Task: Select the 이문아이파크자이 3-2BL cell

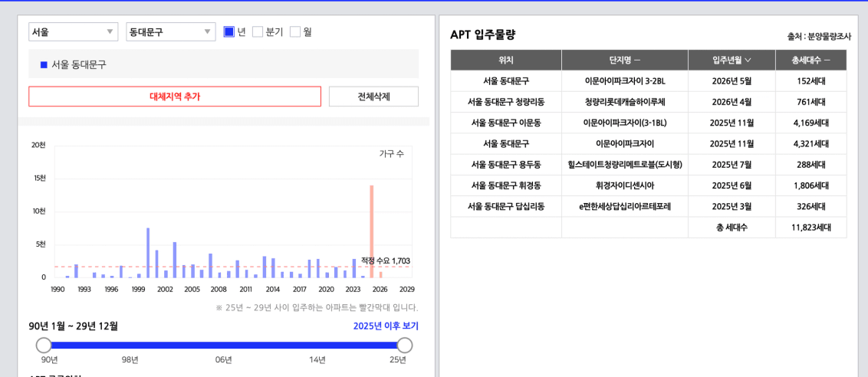Action: (x=625, y=81)
